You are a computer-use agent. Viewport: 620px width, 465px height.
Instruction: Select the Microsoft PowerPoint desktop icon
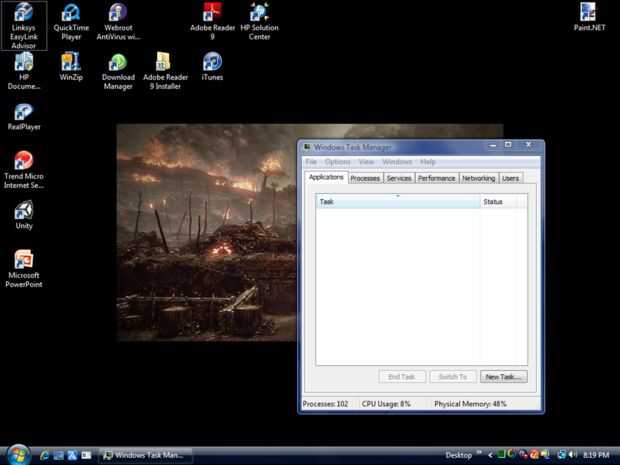click(24, 269)
